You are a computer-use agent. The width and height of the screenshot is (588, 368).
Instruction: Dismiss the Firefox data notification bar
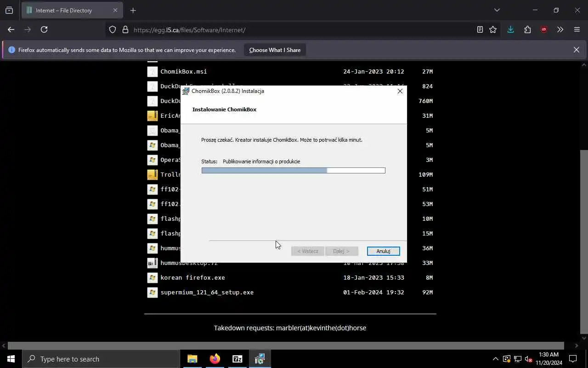(576, 50)
